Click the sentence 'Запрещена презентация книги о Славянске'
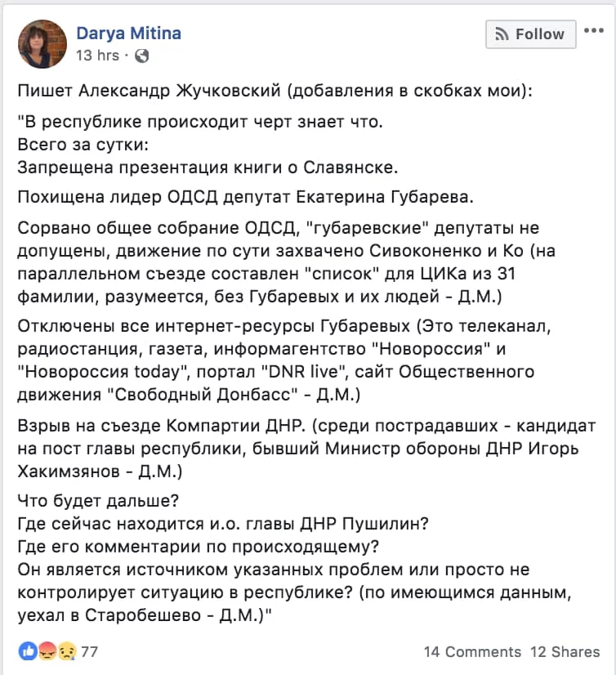This screenshot has width=616, height=675. (x=208, y=167)
